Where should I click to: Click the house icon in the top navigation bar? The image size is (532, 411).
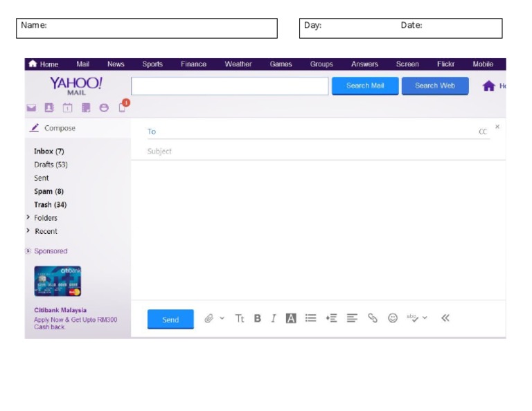pyautogui.click(x=33, y=64)
